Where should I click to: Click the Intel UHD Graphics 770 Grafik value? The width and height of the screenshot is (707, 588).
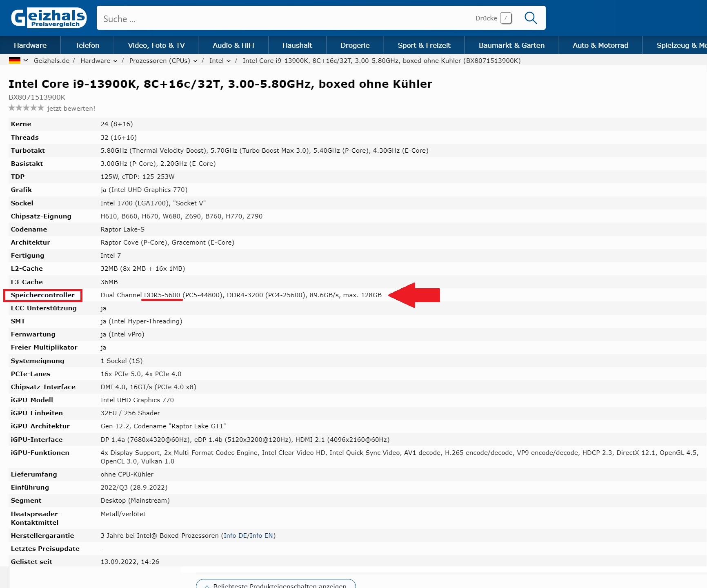click(x=144, y=190)
